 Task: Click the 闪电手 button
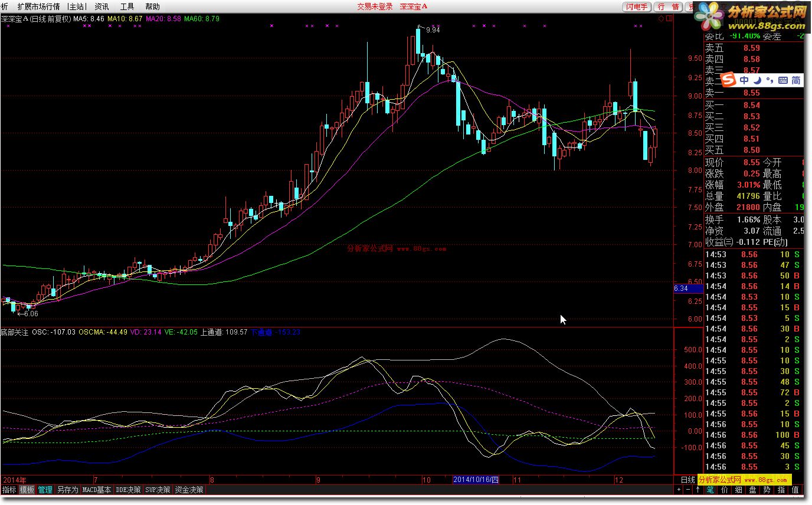(637, 6)
